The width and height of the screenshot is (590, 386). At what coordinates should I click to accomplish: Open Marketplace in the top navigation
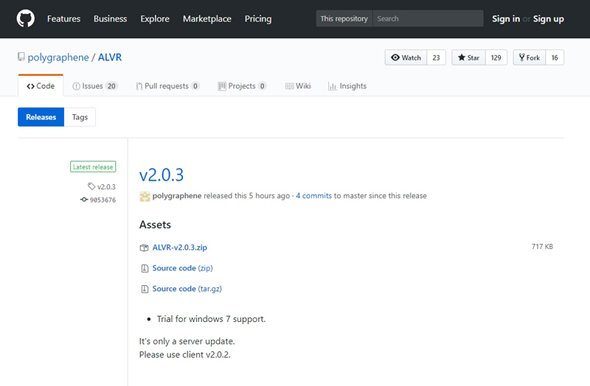click(x=207, y=19)
